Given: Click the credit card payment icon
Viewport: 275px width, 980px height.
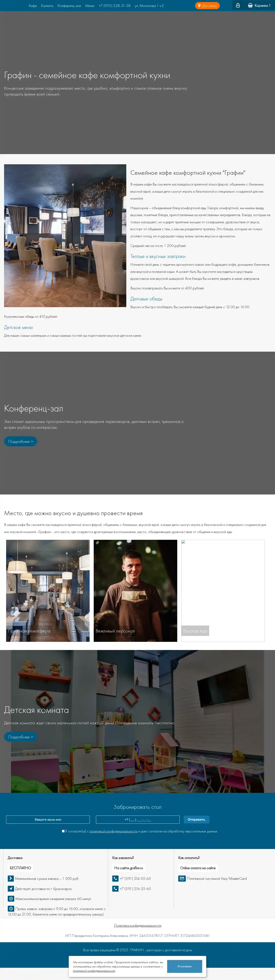Looking at the screenshot, I should (x=182, y=878).
